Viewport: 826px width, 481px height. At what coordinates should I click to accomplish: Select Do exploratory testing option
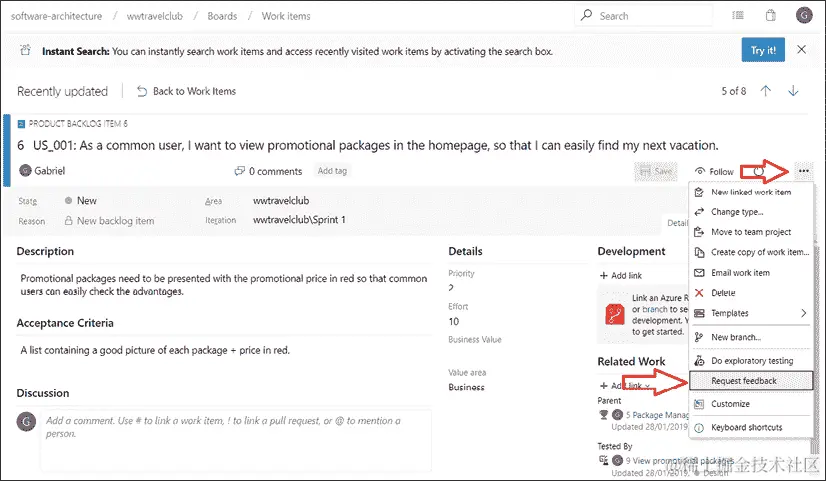[x=751, y=360]
